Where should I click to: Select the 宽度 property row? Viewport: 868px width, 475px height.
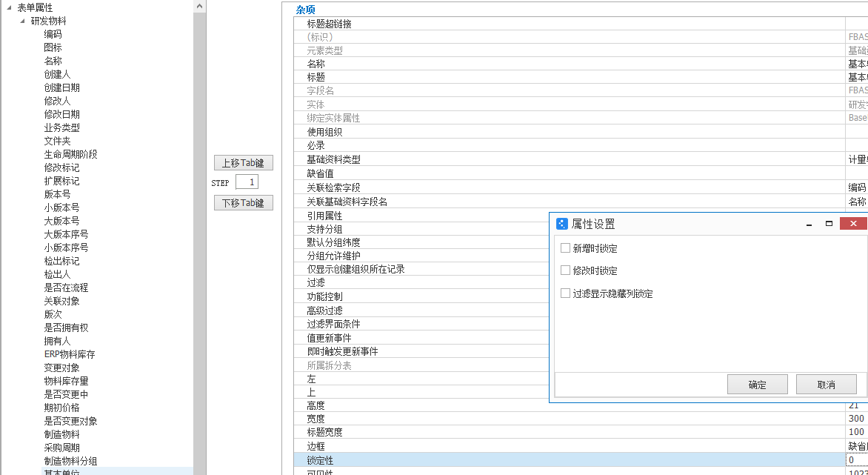pos(581,419)
